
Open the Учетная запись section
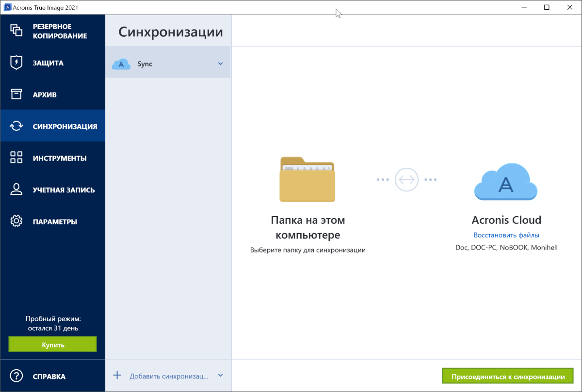point(52,190)
